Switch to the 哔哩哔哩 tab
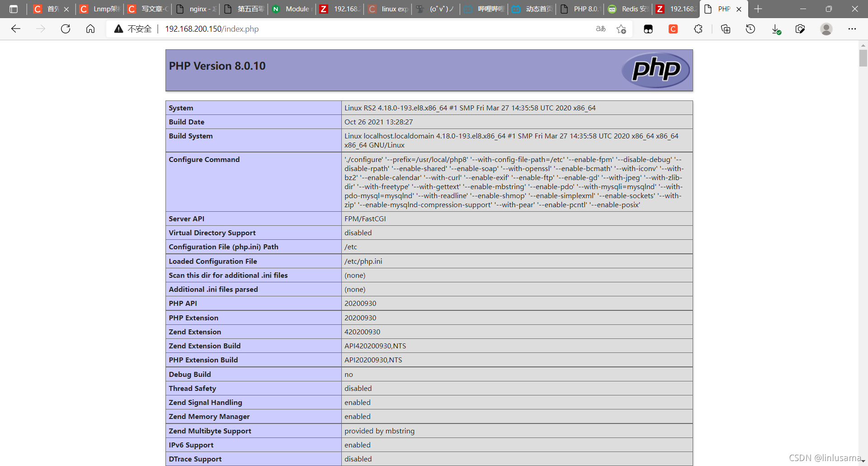Screen dimensions: 868x466 pos(484,9)
